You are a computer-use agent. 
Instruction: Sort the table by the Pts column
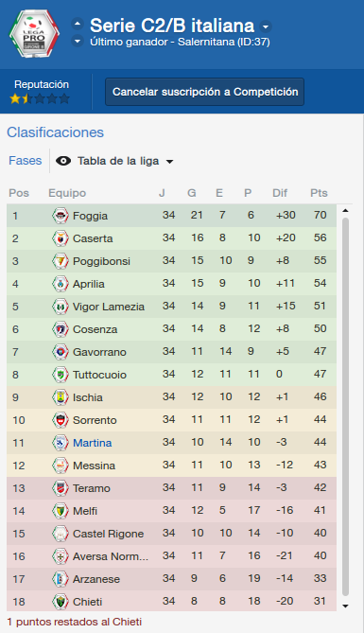pyautogui.click(x=319, y=193)
